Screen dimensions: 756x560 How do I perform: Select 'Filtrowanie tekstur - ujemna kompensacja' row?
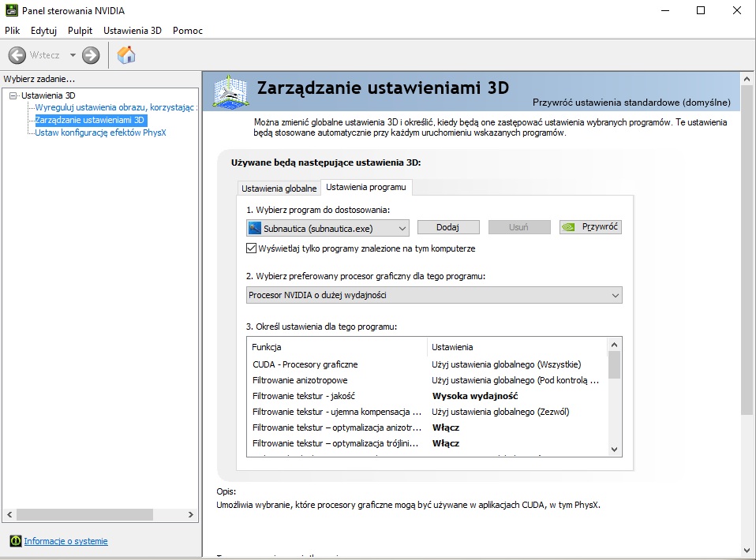[x=427, y=412]
